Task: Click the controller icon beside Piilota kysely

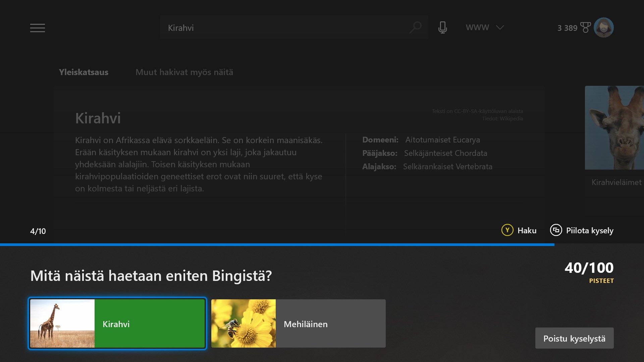Action: (556, 230)
